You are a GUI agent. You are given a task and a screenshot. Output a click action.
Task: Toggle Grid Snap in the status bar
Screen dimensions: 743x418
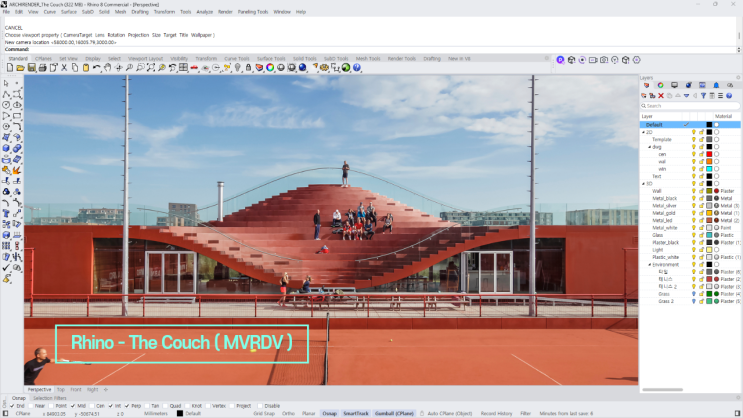(264, 413)
